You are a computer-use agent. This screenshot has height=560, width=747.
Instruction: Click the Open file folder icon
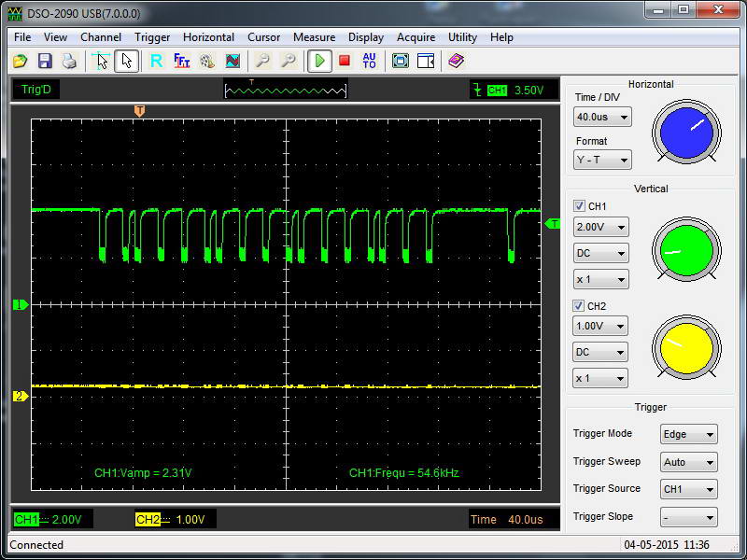click(21, 61)
